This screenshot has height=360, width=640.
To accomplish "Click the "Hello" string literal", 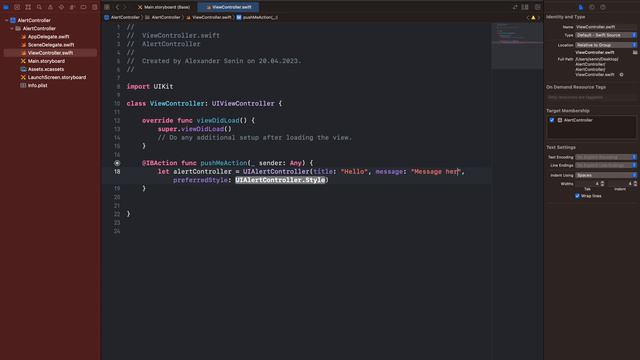I will [x=354, y=171].
